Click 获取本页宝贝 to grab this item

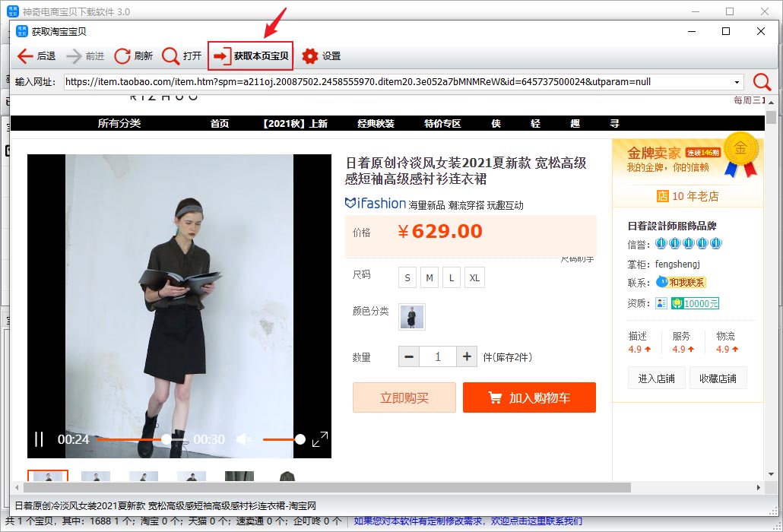(250, 56)
